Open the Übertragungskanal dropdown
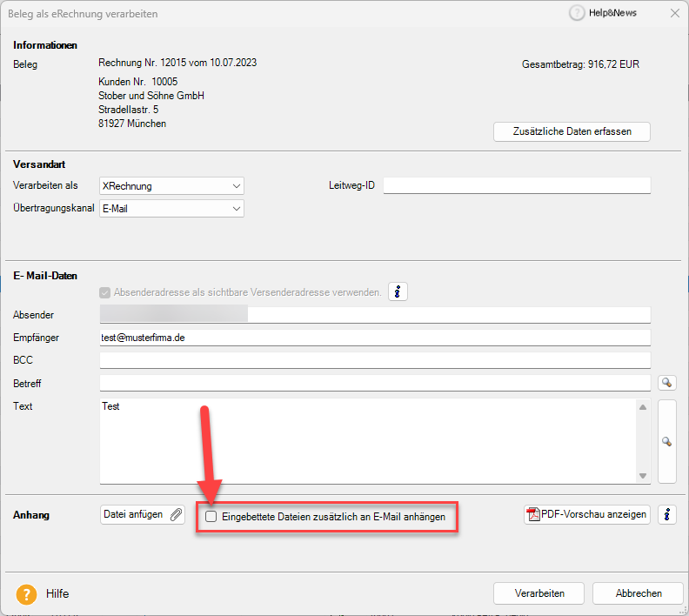Screen dimensions: 689x616 coord(171,209)
